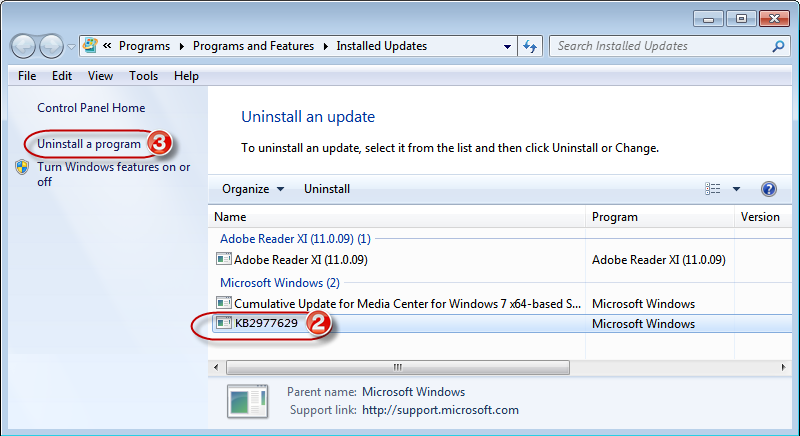This screenshot has height=436, width=800.
Task: Refresh the Installed Updates list
Action: coord(530,46)
